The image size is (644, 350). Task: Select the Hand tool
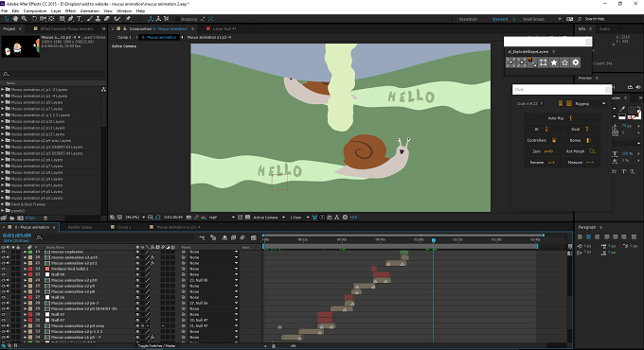[15, 19]
